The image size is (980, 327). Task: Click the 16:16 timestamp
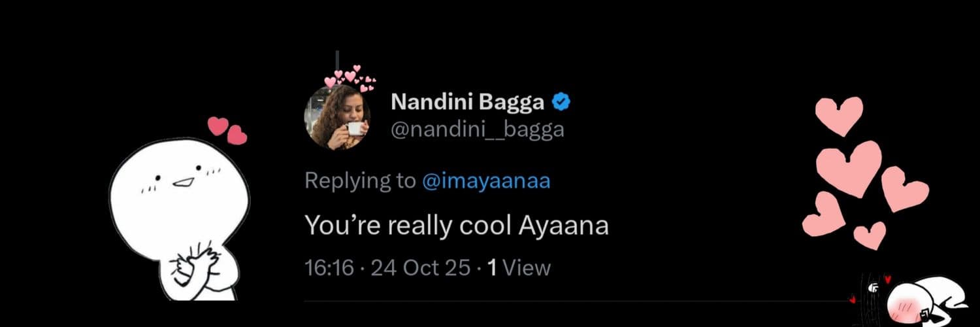point(329,267)
